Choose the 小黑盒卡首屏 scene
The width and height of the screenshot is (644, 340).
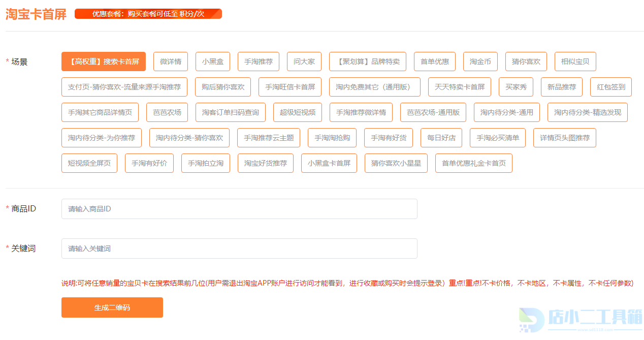coord(329,163)
